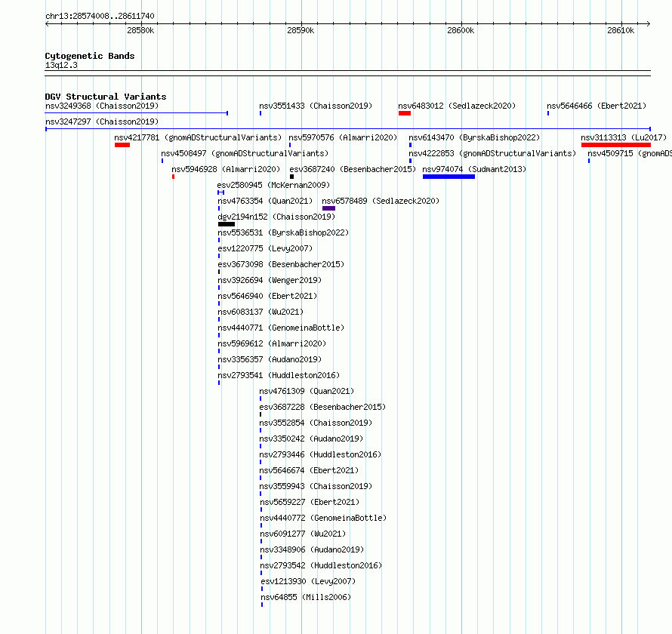Open nsv6091277 (Wu2021) variant
This screenshot has width=672, height=634.
point(303,534)
